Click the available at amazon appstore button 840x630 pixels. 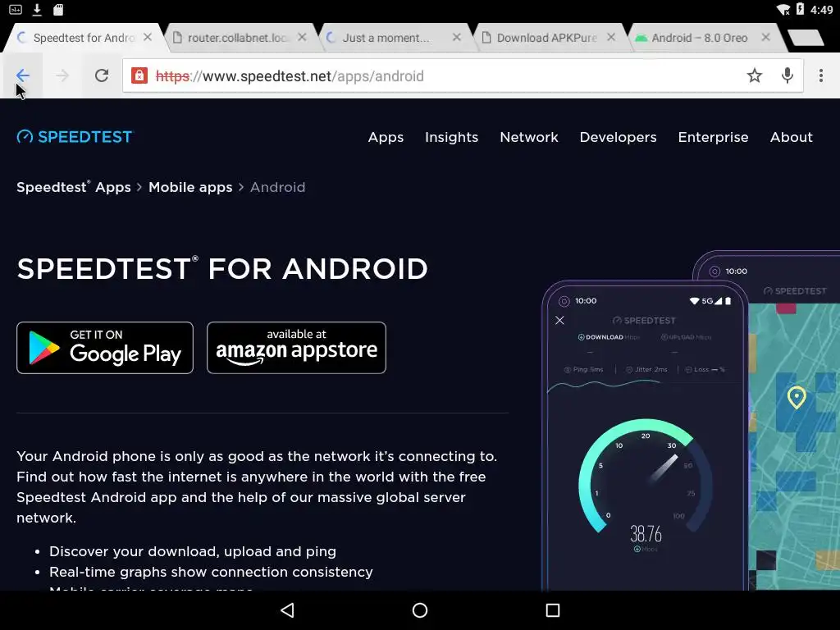pos(296,348)
